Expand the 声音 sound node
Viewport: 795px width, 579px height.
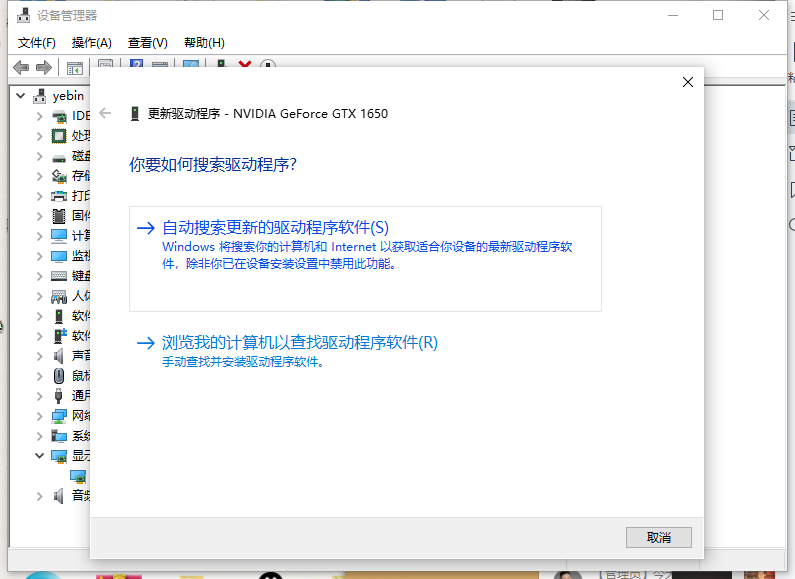coord(40,356)
